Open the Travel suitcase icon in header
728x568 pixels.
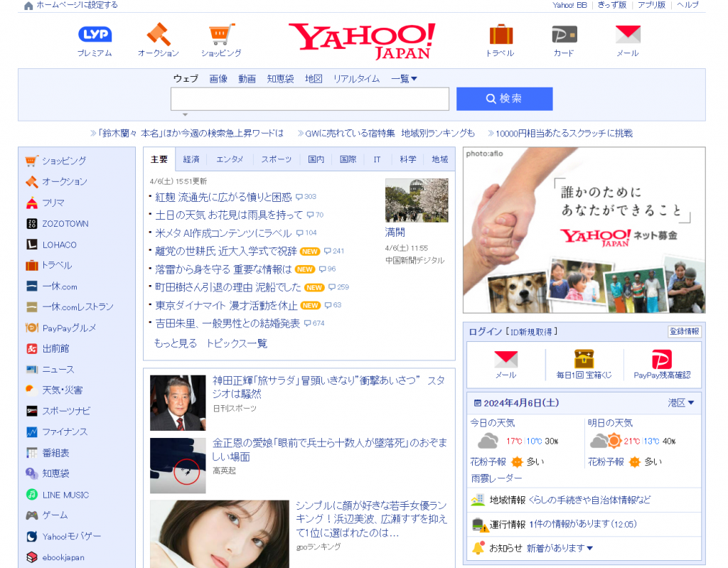(x=500, y=35)
